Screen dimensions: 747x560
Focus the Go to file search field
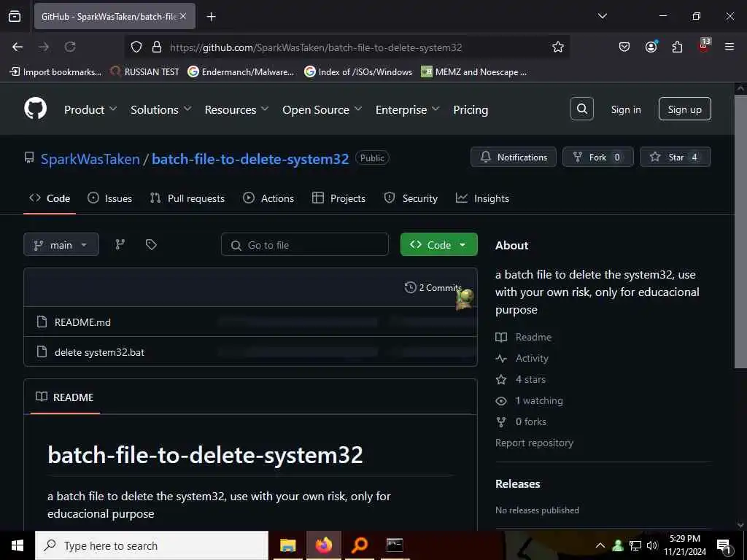(x=305, y=245)
